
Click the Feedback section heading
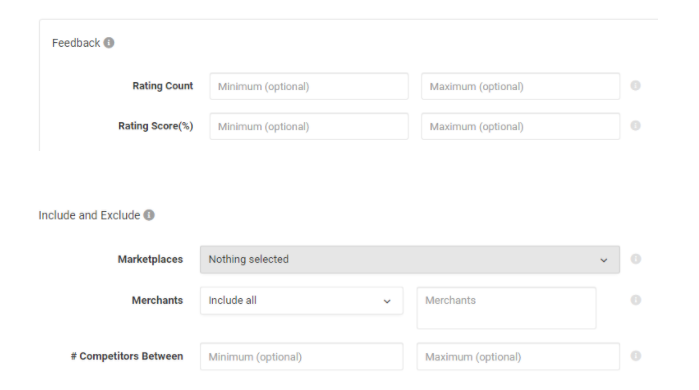tap(76, 43)
